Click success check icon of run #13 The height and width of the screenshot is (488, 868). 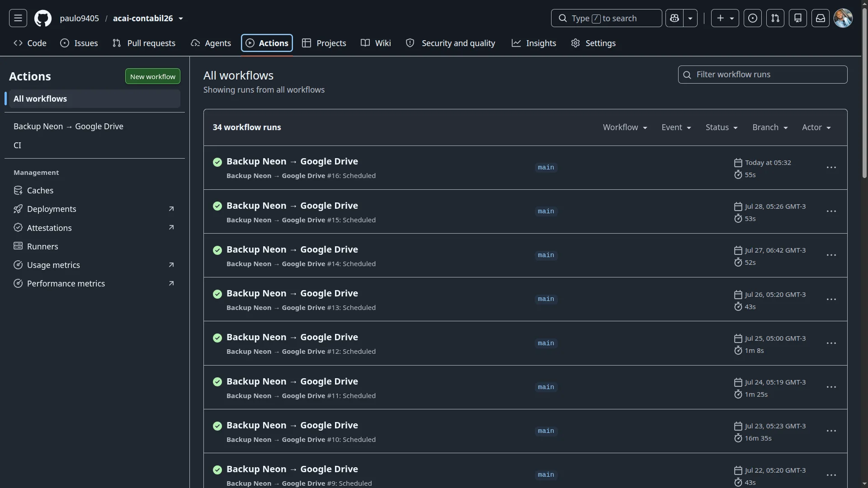tap(217, 294)
